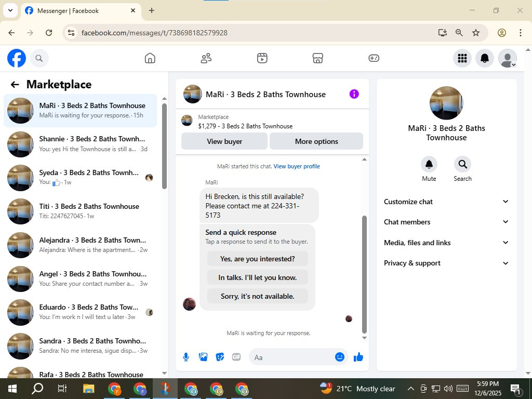
Task: Open the Windows notification center icon
Action: [515, 389]
